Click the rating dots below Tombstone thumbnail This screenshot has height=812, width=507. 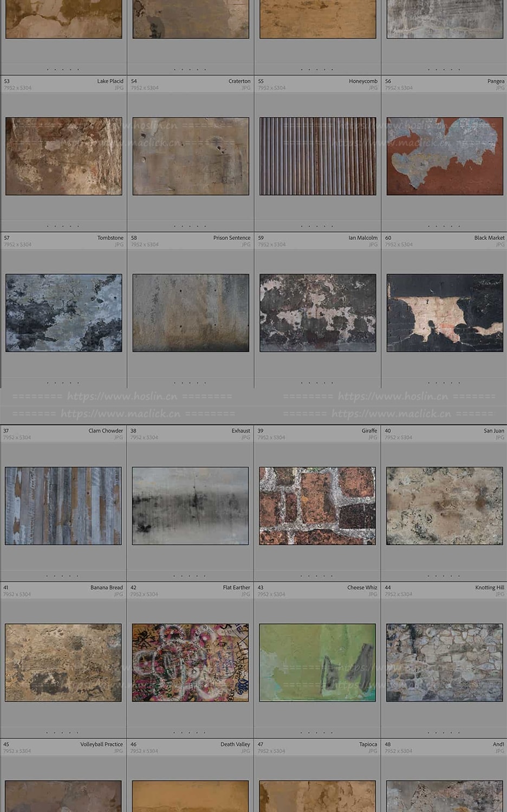click(63, 383)
